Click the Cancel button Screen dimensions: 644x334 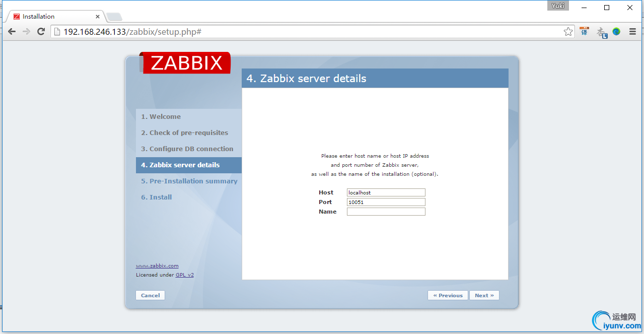[x=150, y=295]
